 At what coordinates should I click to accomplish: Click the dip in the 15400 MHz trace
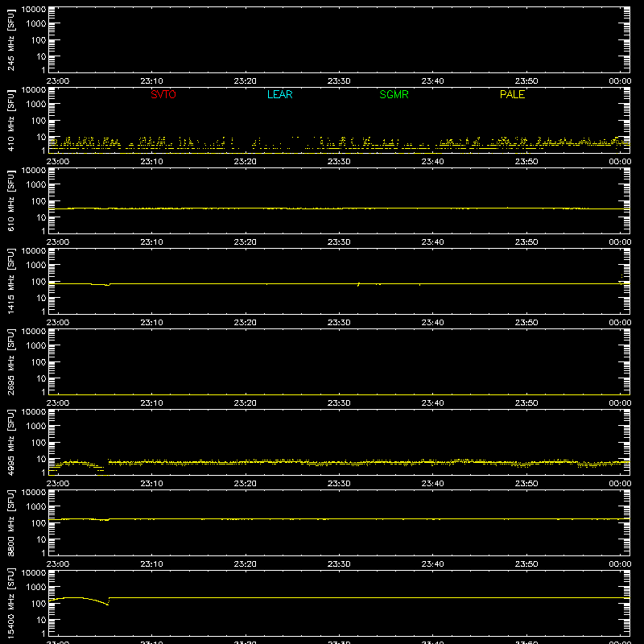click(x=107, y=604)
